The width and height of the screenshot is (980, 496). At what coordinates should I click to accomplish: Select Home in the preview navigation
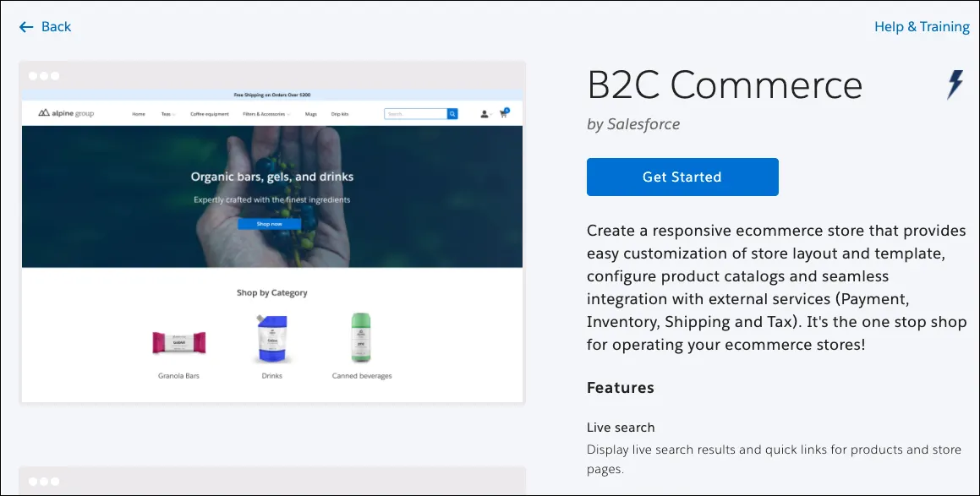pyautogui.click(x=139, y=114)
